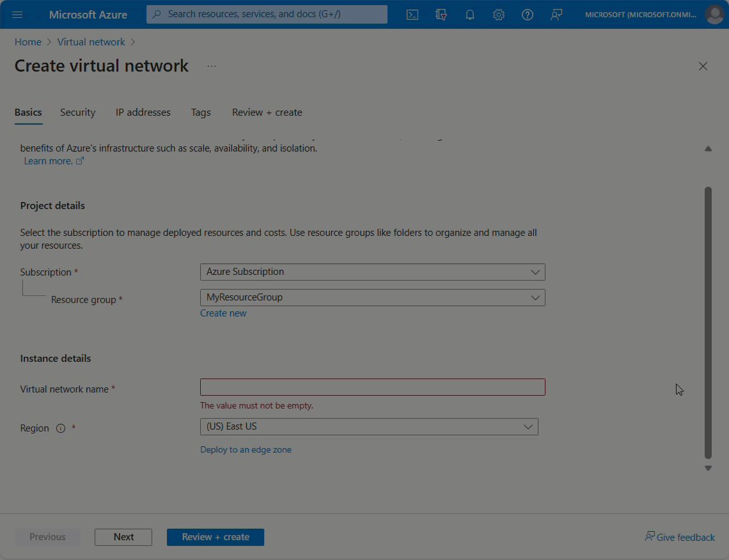This screenshot has width=729, height=560.
Task: Open the account avatar menu
Action: click(x=714, y=15)
